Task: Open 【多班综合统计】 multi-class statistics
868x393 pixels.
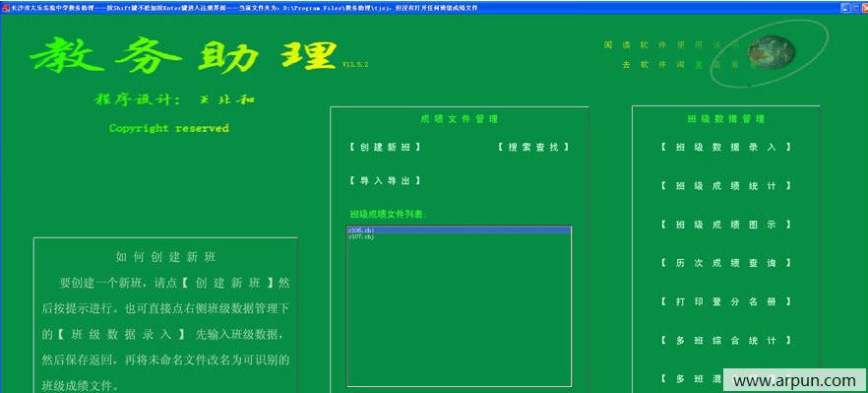Action: pyautogui.click(x=725, y=341)
